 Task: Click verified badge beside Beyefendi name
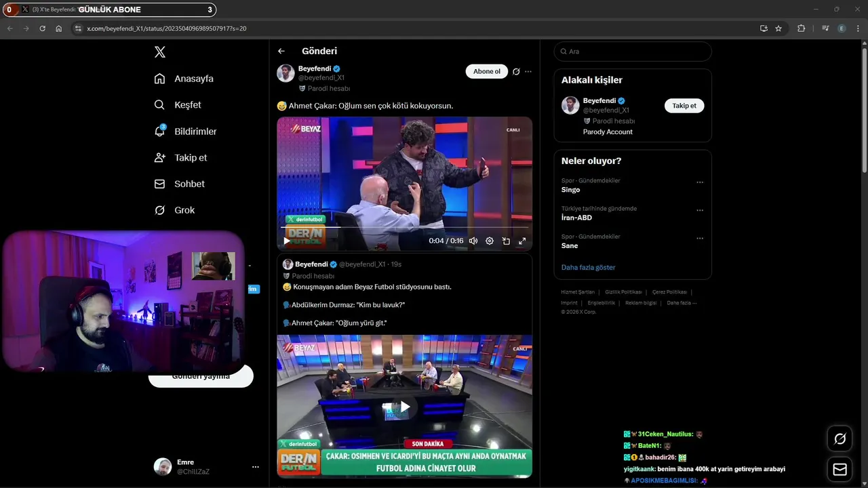tap(336, 68)
